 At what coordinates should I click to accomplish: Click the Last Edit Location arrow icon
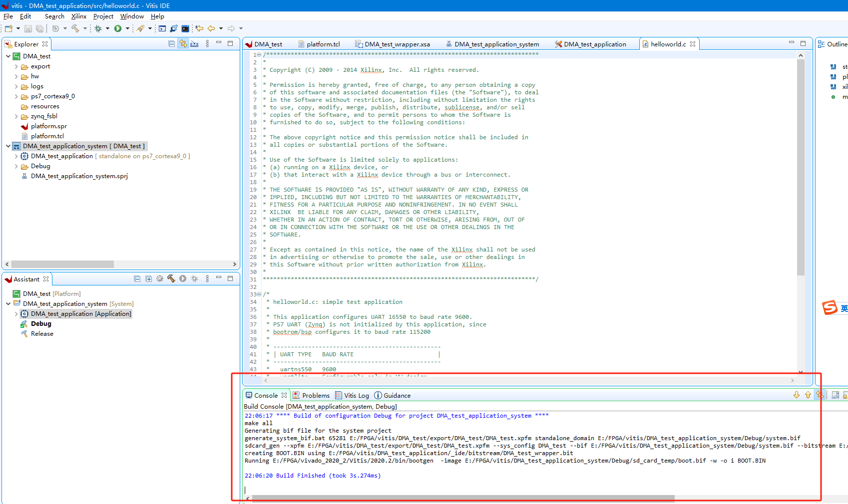pyautogui.click(x=199, y=28)
